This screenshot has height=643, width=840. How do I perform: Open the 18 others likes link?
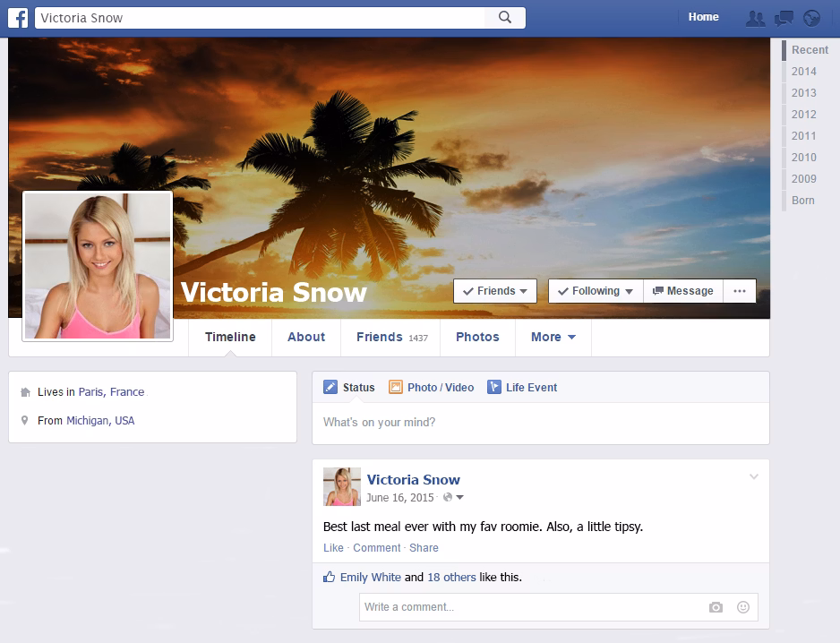pyautogui.click(x=451, y=577)
